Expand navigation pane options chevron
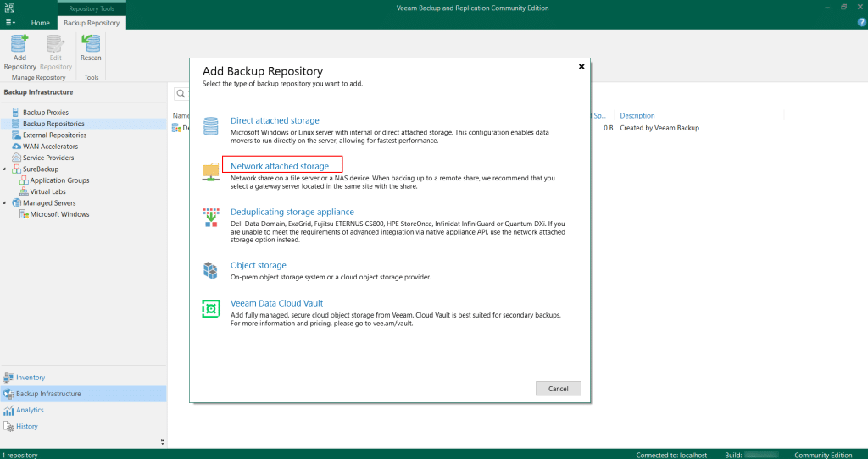The width and height of the screenshot is (868, 459). [x=162, y=442]
